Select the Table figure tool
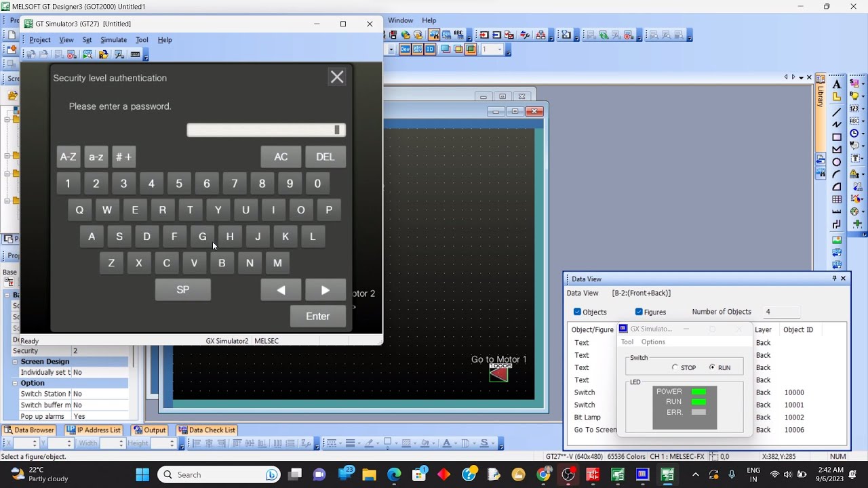Viewport: 868px width, 488px height. pos(837,199)
